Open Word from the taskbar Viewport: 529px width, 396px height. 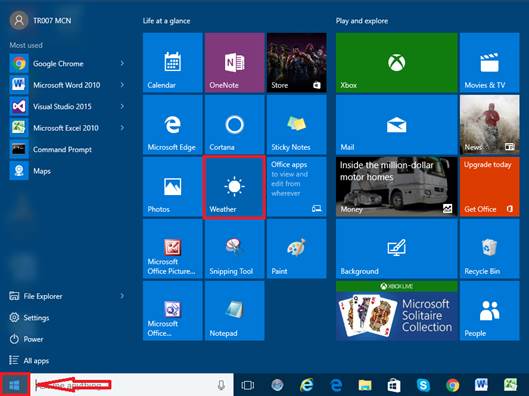tap(481, 385)
